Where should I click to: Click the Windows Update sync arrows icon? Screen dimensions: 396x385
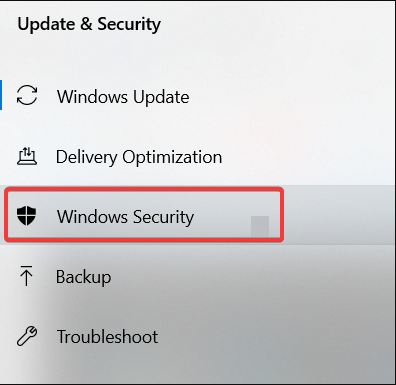click(x=27, y=95)
